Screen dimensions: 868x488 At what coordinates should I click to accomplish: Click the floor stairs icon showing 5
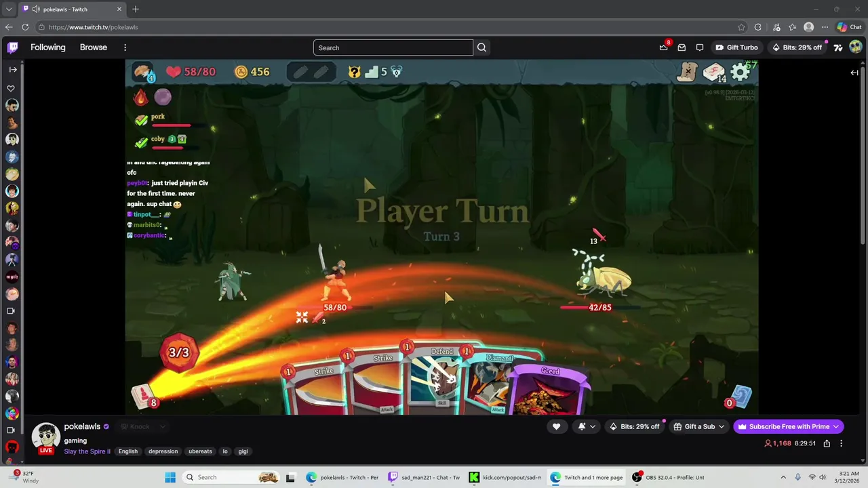click(x=376, y=72)
